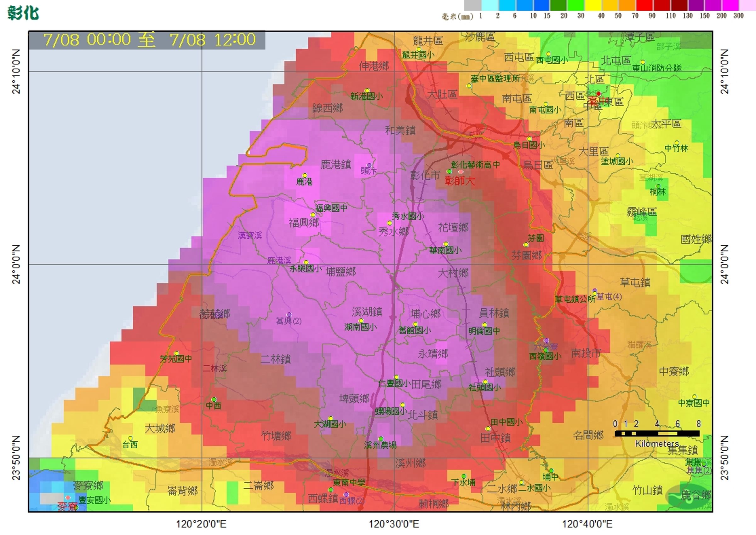The height and width of the screenshot is (535, 756).
Task: Select the pink station dot at 彰師大
Action: coord(461,172)
